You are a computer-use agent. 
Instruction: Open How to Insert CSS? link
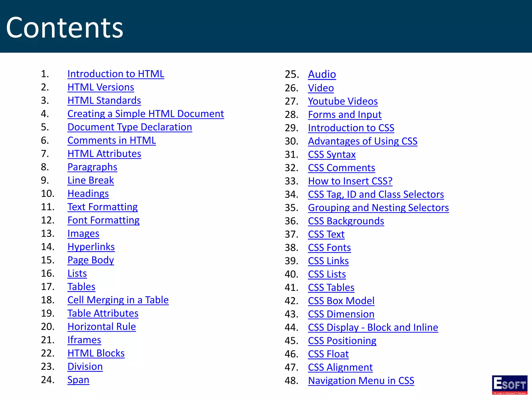point(350,181)
